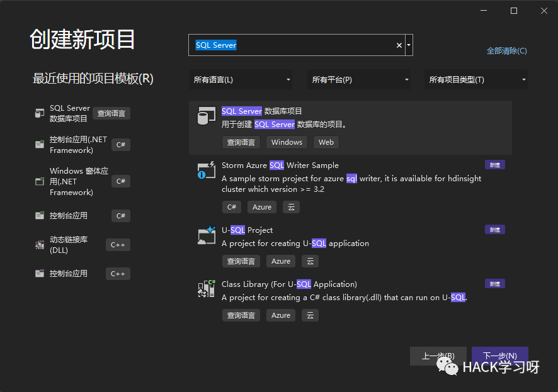Click the 下一步(N) button
558x392 pixels.
coord(500,356)
